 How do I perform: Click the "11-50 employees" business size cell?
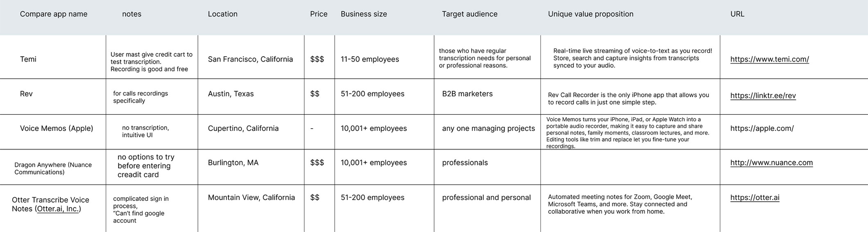click(x=370, y=59)
